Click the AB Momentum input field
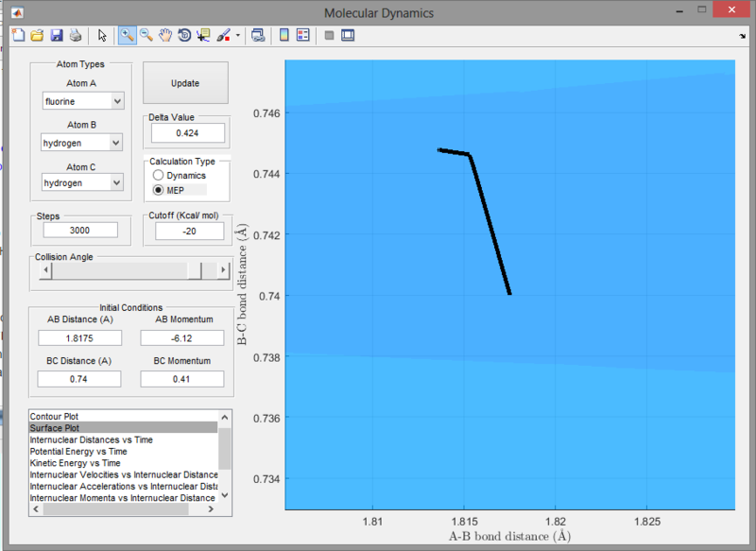Viewport: 756px width, 551px height. (x=181, y=338)
